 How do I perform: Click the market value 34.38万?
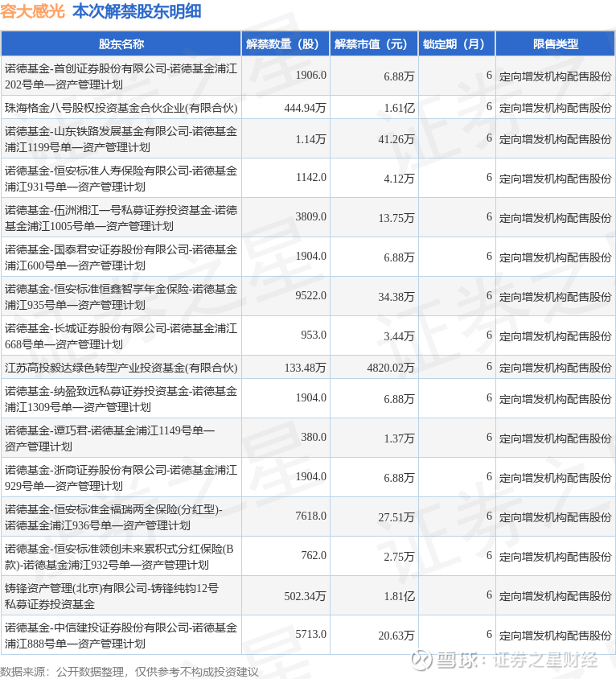396,297
